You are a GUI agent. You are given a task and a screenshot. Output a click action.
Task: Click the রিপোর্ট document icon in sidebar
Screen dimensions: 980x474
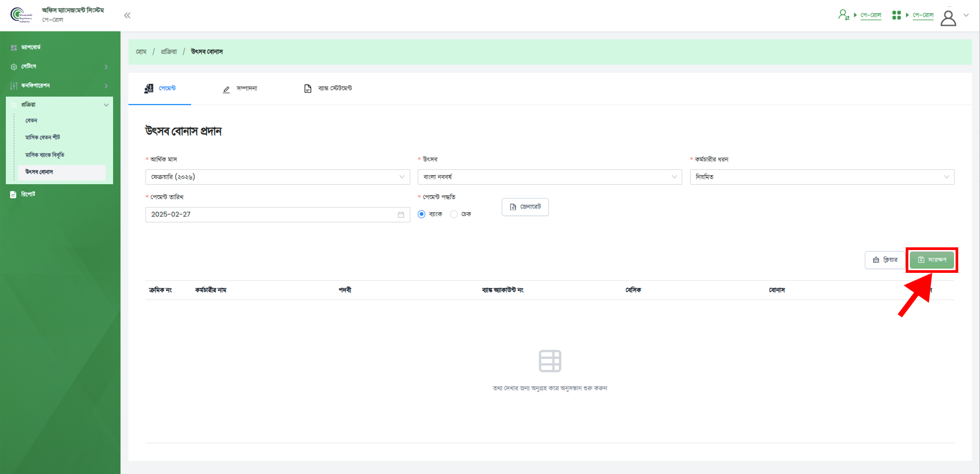(13, 195)
